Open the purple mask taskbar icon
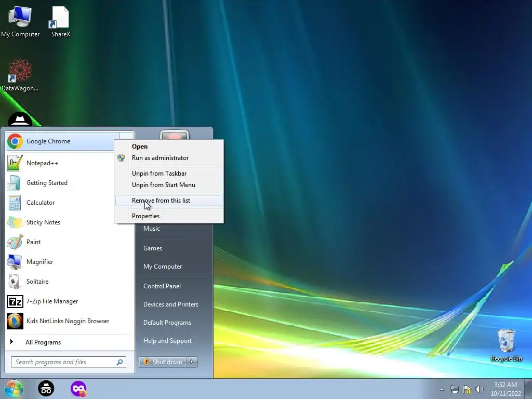This screenshot has width=532, height=399. [78, 389]
